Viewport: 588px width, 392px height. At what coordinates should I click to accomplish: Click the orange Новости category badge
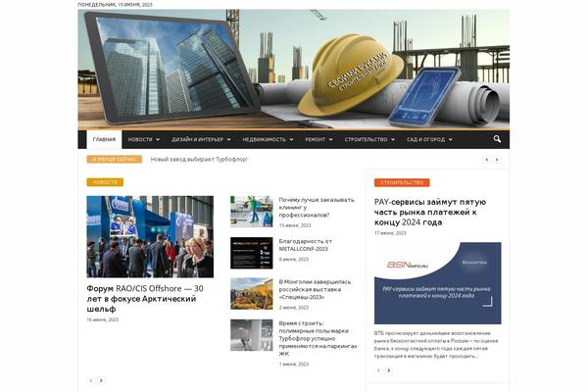[105, 182]
